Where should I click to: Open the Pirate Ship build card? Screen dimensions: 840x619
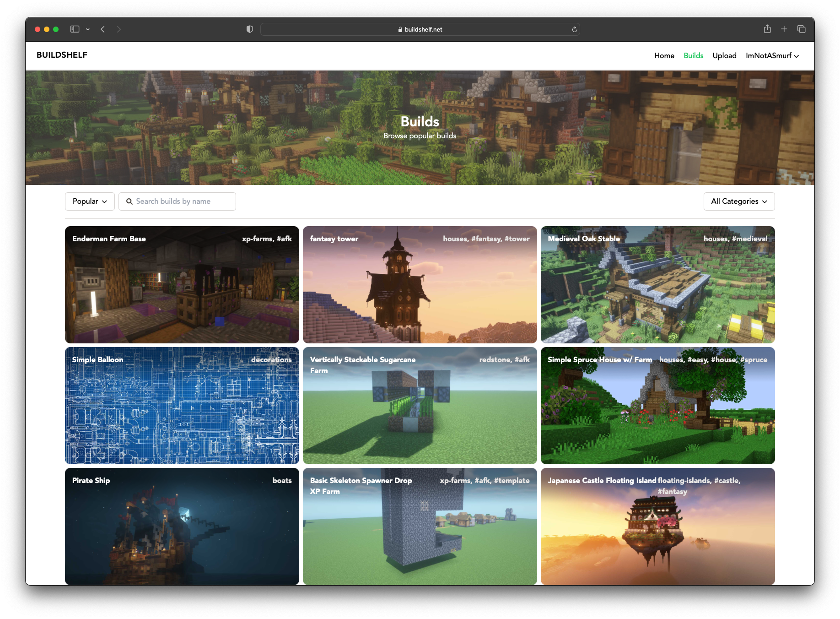[182, 527]
